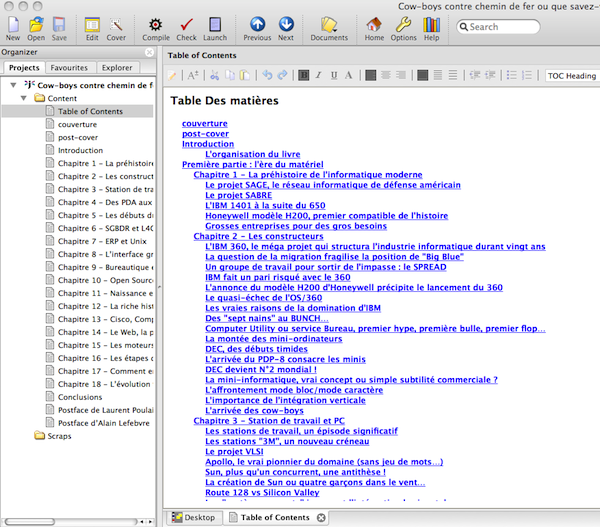The image size is (600, 527).
Task: Follow link L'arrivée des cow-boys
Action: coord(254,411)
